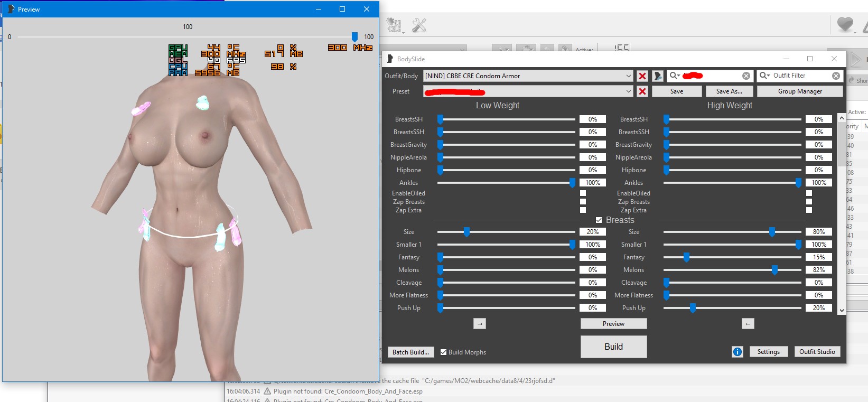Copy high weight values to low with left arrow

(748, 323)
